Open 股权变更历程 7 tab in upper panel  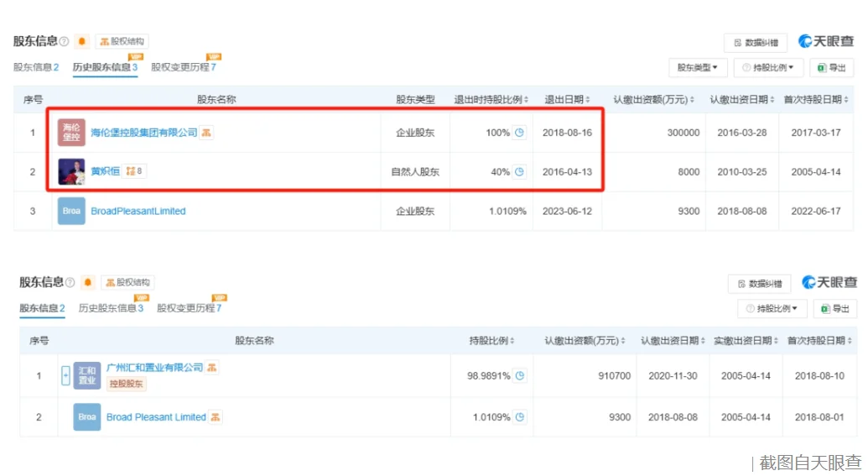tap(183, 67)
